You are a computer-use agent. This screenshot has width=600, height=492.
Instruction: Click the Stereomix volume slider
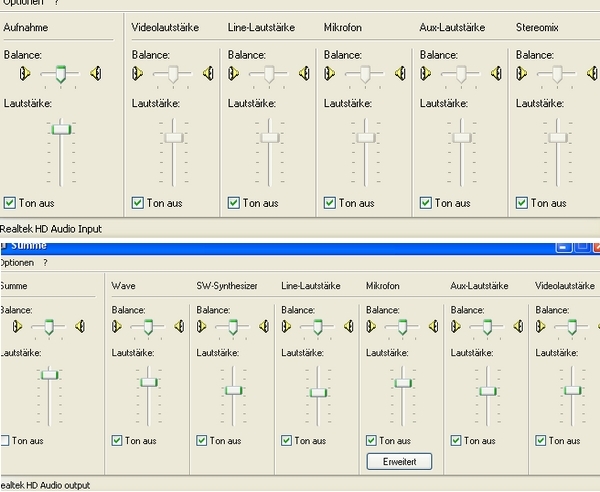(x=558, y=137)
